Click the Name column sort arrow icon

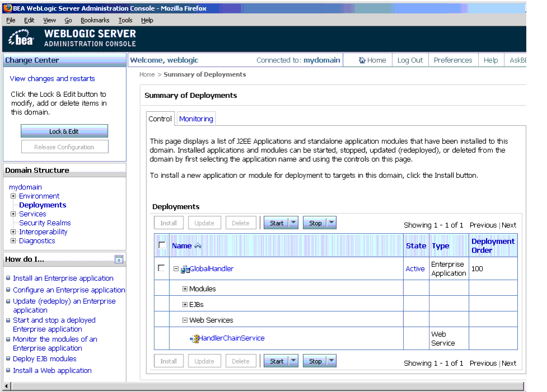[198, 246]
